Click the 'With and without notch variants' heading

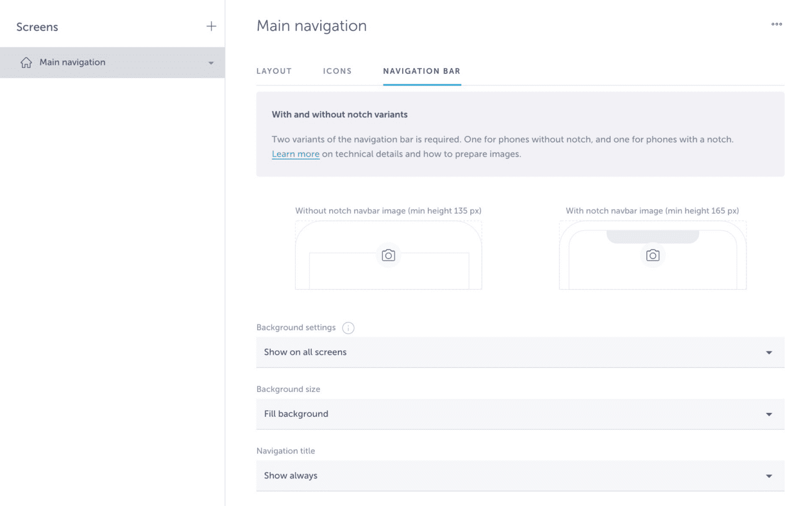(x=339, y=115)
